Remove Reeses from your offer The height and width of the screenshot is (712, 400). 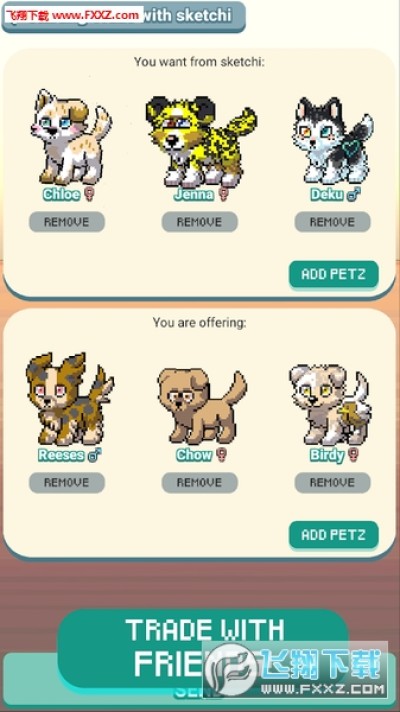click(67, 482)
